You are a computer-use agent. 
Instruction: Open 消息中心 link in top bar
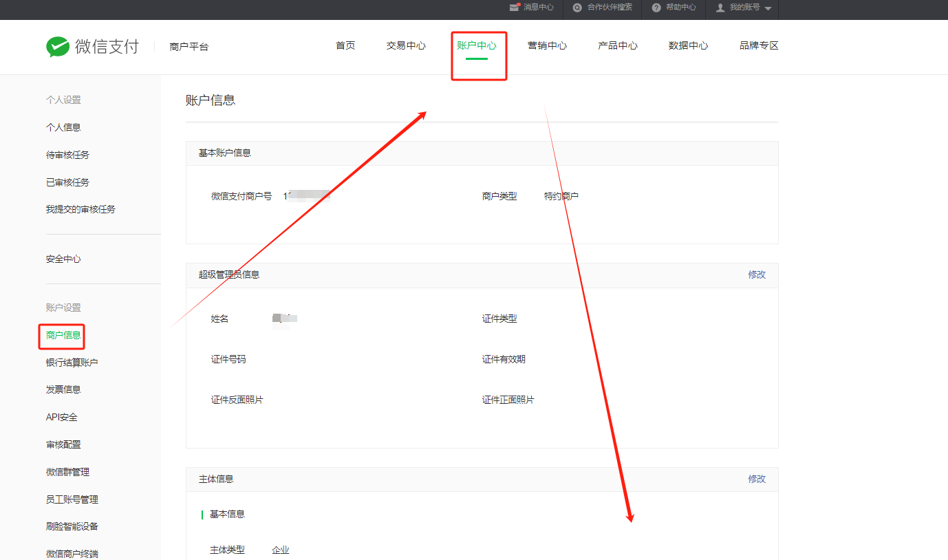[538, 8]
